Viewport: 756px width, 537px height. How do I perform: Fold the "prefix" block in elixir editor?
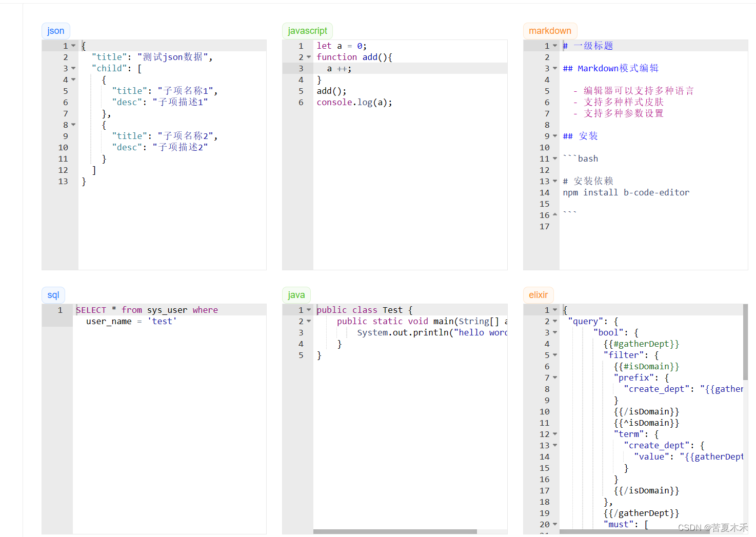(555, 377)
